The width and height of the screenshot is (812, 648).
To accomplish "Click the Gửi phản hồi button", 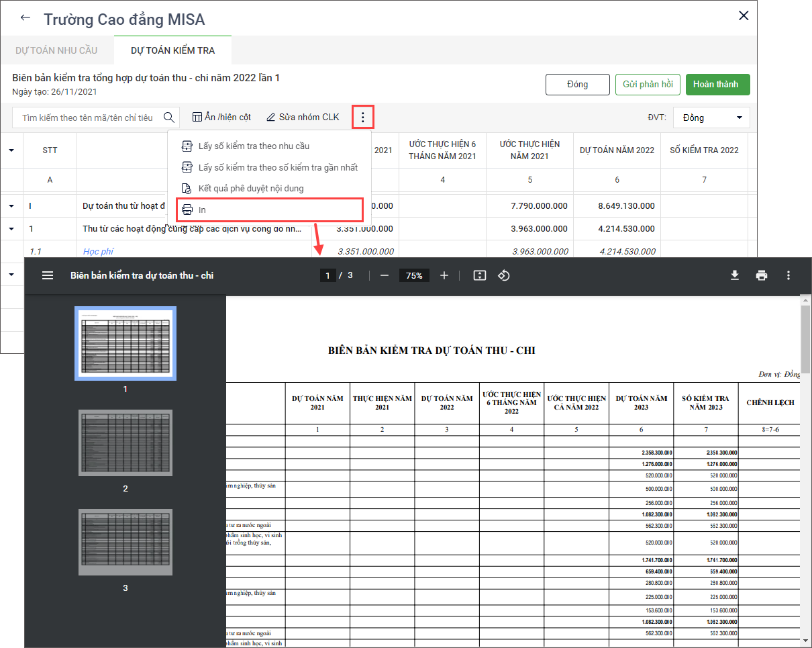I will tap(648, 85).
